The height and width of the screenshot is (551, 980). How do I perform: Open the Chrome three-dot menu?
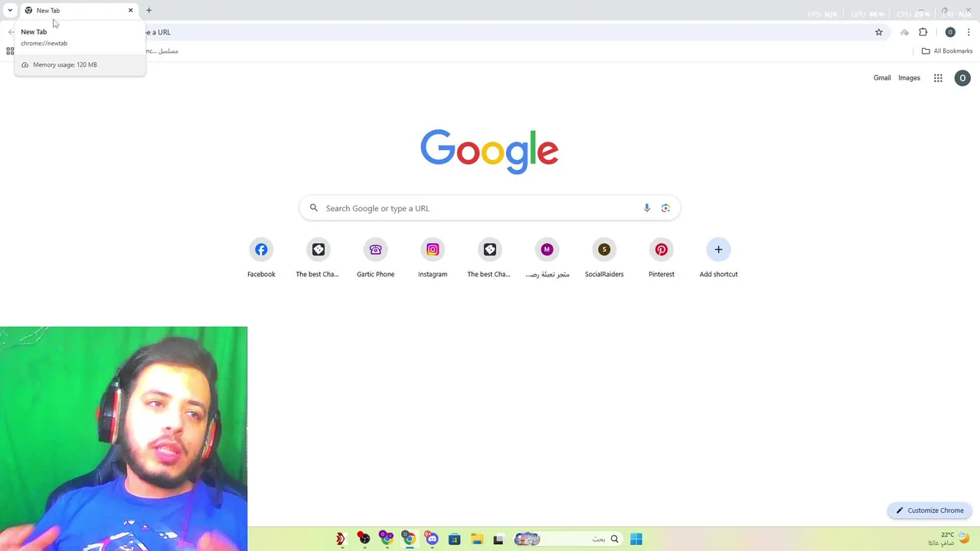point(969,32)
